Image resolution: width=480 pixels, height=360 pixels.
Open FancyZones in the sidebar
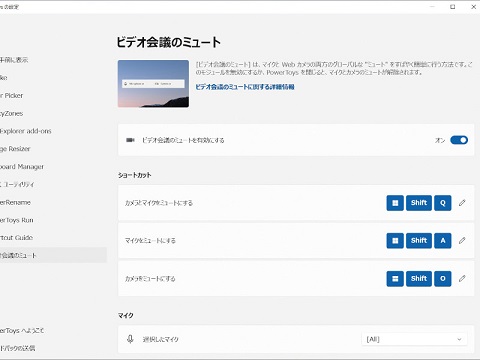(12, 113)
